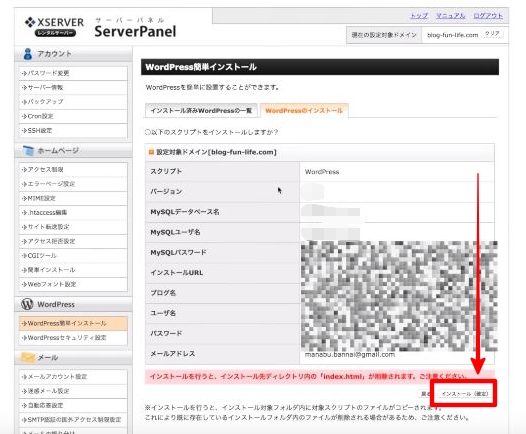Click the account person icon

(x=28, y=54)
